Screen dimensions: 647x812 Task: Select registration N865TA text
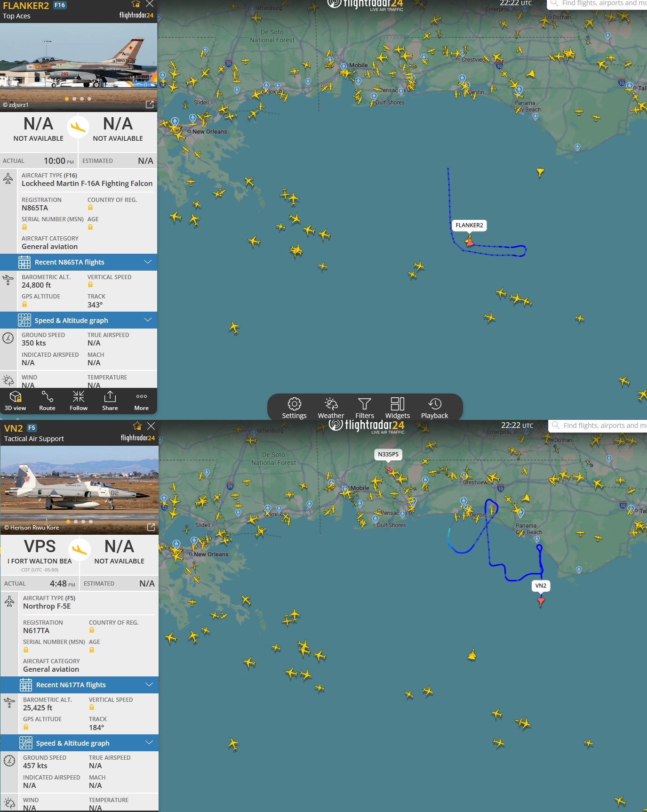(x=35, y=208)
